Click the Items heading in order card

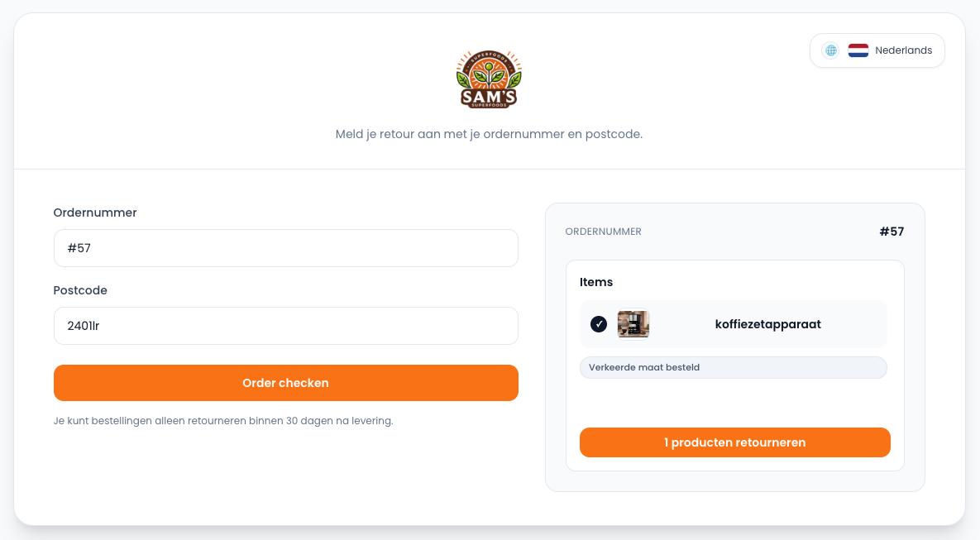tap(596, 282)
